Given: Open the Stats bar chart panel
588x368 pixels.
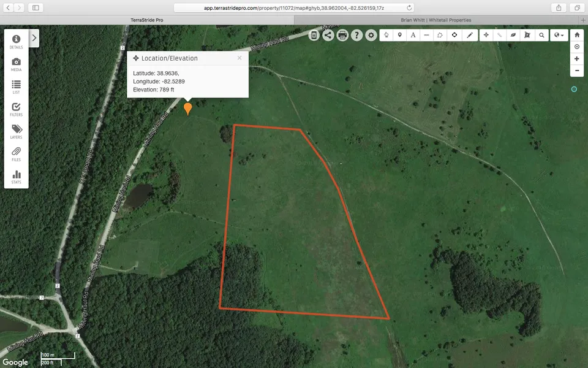Looking at the screenshot, I should (16, 177).
